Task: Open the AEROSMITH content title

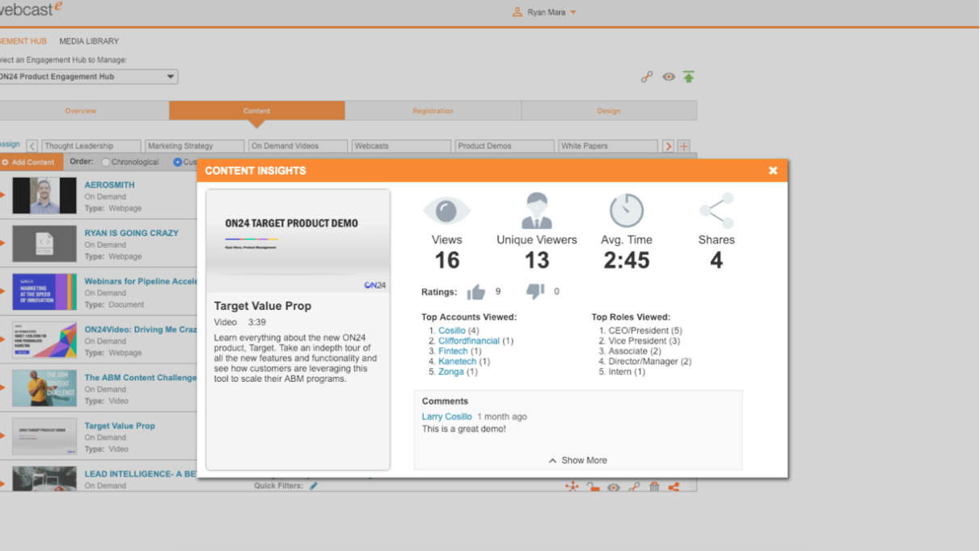Action: click(x=109, y=185)
